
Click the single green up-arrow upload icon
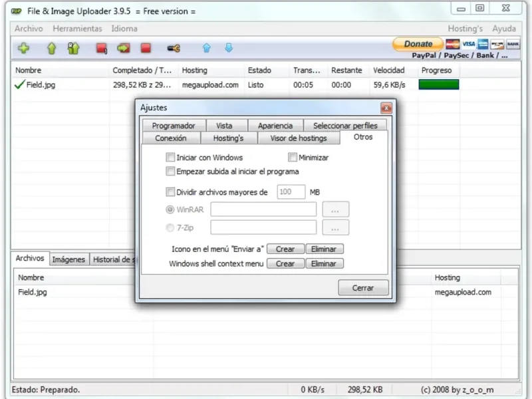tap(52, 48)
